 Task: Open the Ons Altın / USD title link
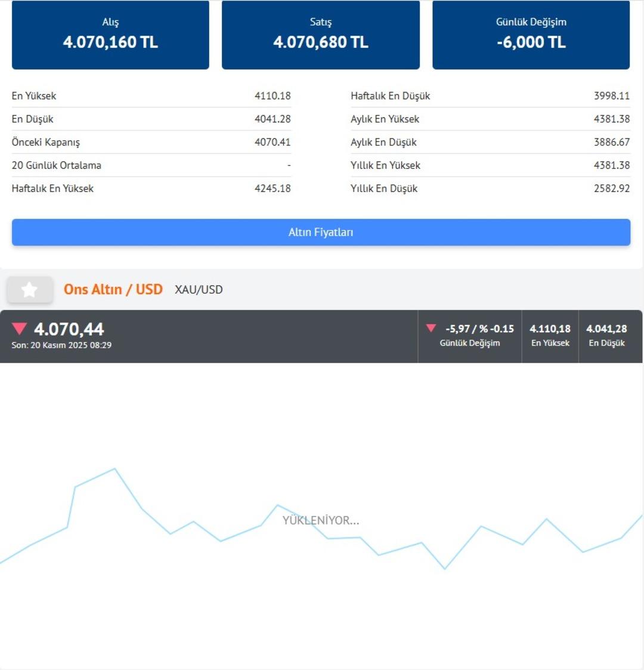113,290
